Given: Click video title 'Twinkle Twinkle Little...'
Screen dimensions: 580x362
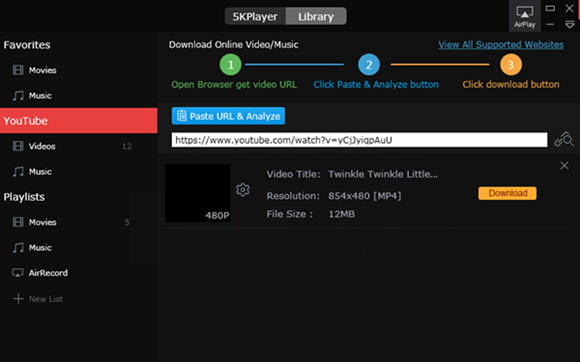Looking at the screenshot, I should (383, 174).
